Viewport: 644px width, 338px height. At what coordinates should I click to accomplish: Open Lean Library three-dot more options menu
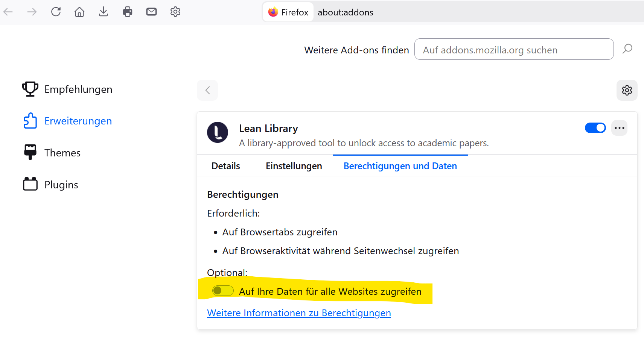coord(619,128)
